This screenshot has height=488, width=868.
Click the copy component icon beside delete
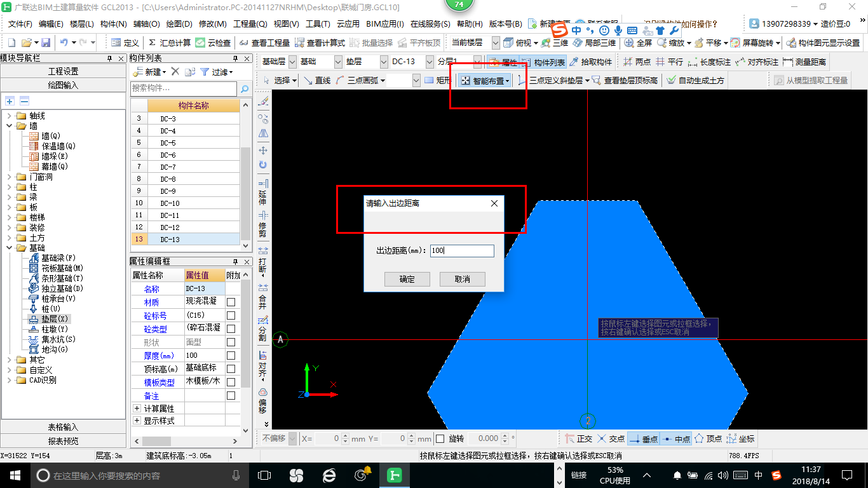pos(189,72)
